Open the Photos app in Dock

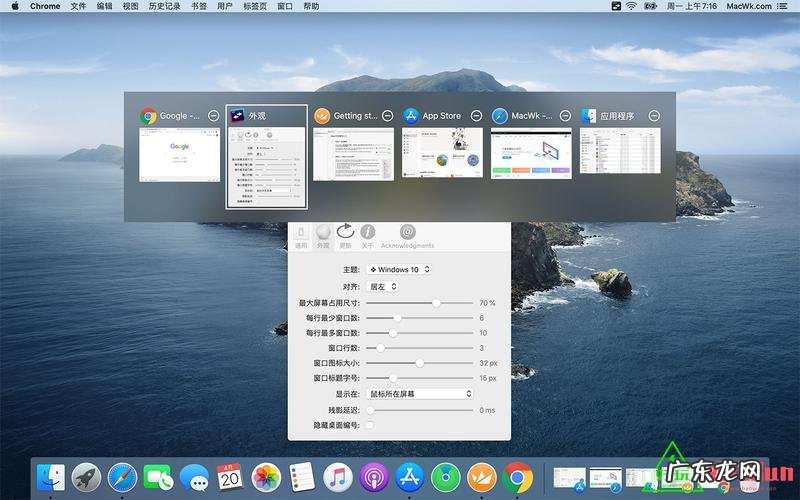point(266,477)
